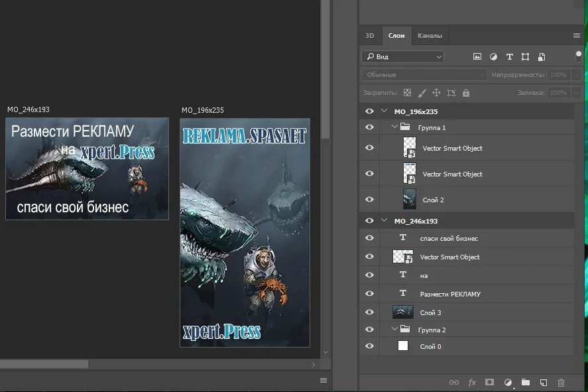
Task: Hide the на text layer
Action: point(369,275)
